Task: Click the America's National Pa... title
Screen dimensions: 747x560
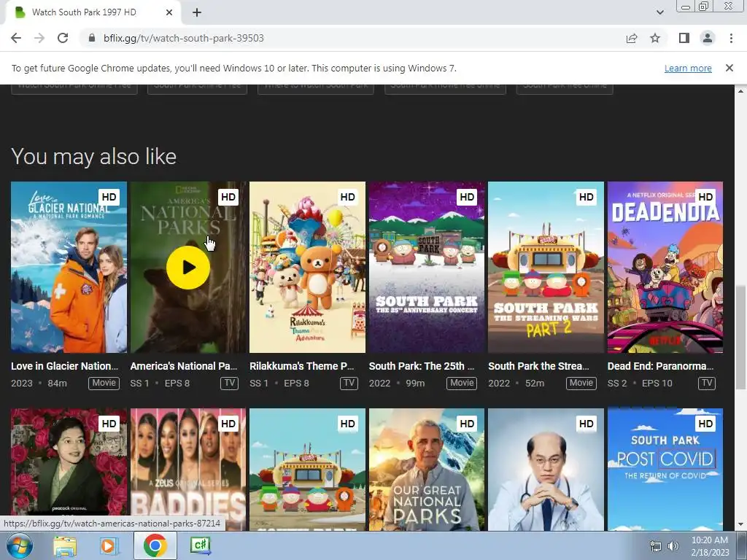Action: [x=184, y=366]
